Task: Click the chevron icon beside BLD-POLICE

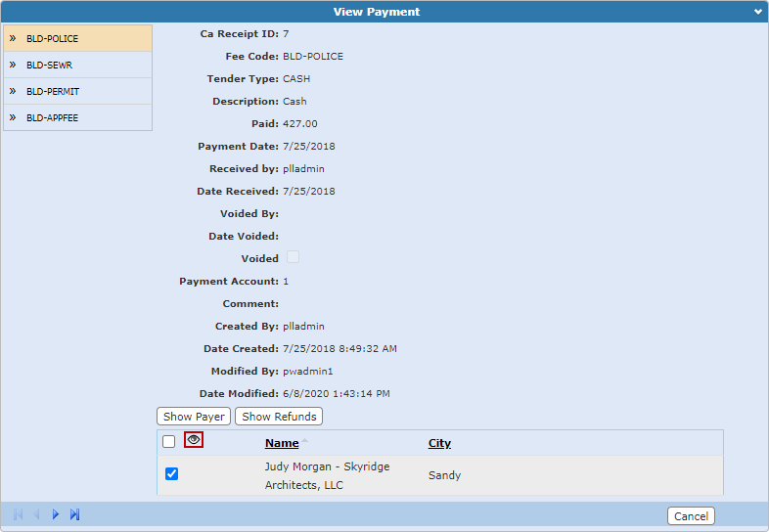Action: click(13, 38)
